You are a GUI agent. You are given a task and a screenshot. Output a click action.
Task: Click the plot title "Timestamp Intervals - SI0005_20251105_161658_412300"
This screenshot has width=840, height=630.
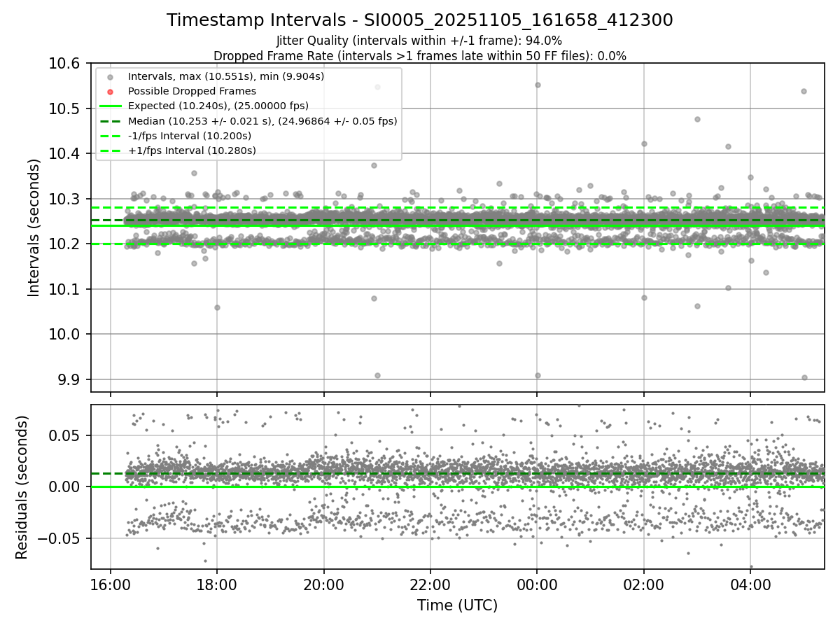pos(420,20)
